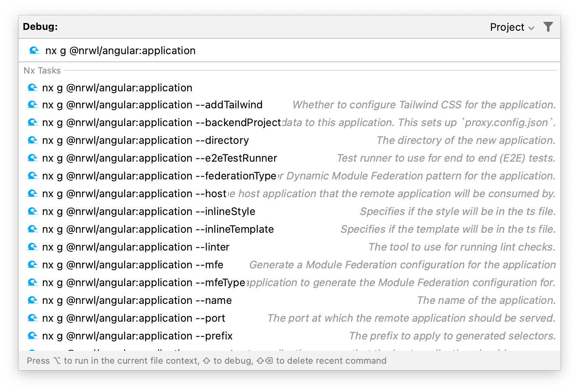
Task: Click the 'Debug:' title label
Action: 40,27
